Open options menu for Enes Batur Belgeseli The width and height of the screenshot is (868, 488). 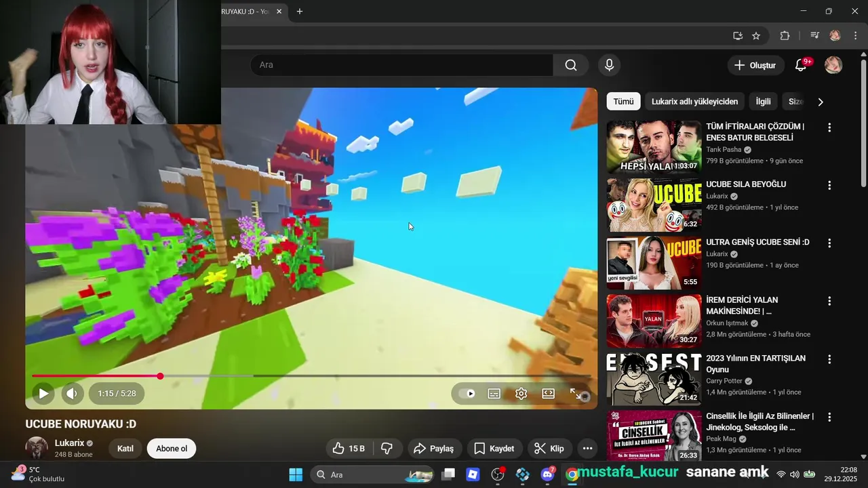point(829,127)
